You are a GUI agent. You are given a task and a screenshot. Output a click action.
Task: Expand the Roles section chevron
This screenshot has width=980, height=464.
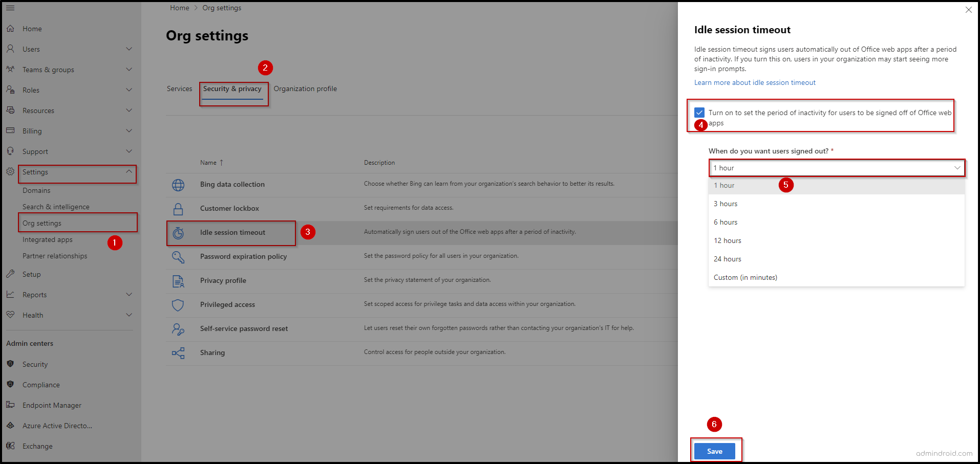[129, 90]
